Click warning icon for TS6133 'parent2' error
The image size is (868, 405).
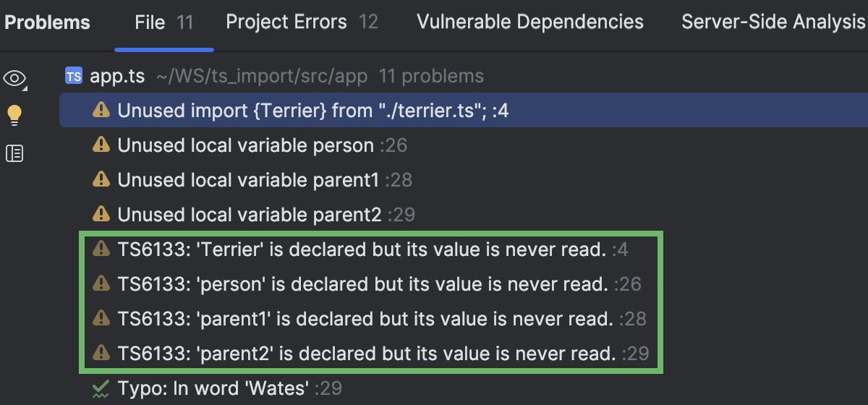tap(101, 354)
